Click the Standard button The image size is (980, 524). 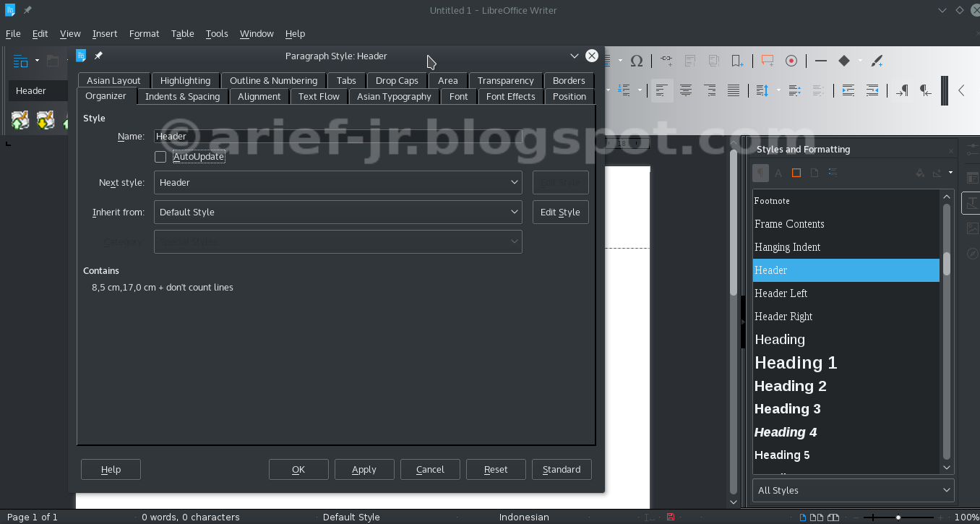pyautogui.click(x=562, y=469)
